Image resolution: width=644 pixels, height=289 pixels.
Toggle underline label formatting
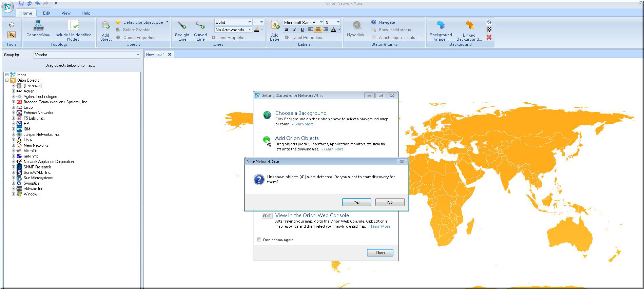pyautogui.click(x=302, y=29)
